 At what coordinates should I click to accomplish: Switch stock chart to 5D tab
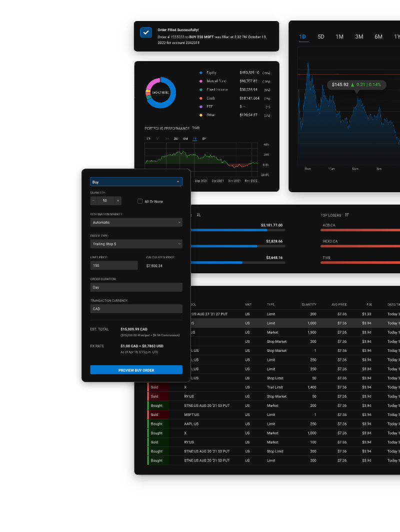321,37
